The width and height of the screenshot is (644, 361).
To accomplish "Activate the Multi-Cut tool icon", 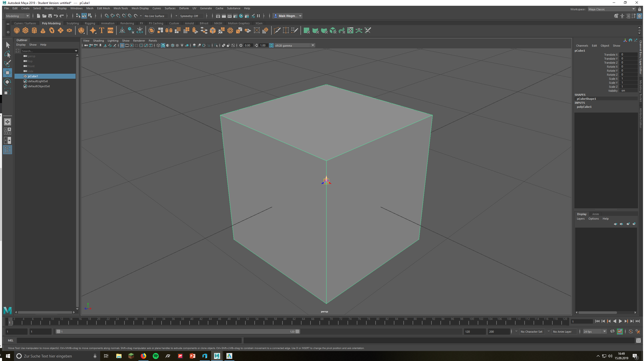I will click(277, 30).
